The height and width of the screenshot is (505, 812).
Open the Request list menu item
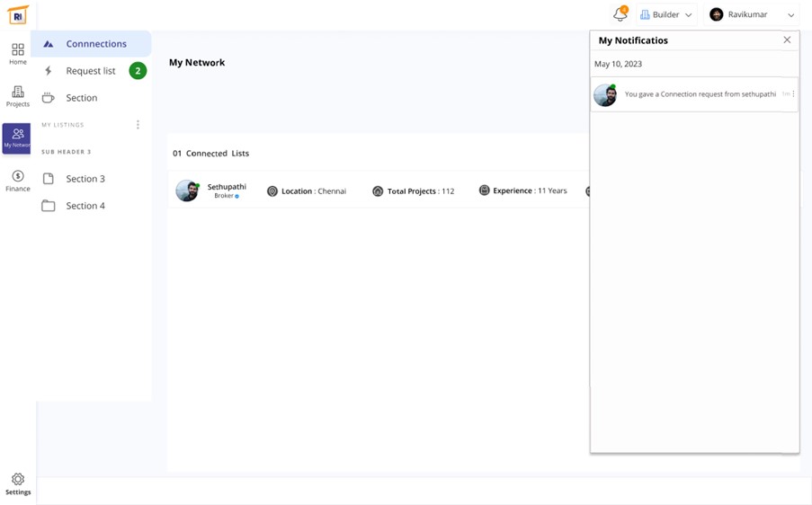[90, 71]
